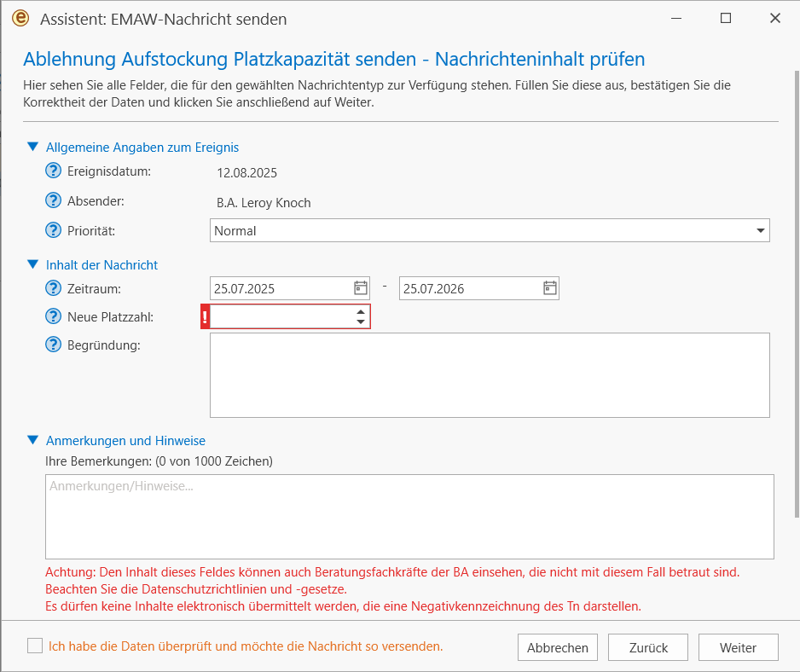The width and height of the screenshot is (800, 672).
Task: Click the red error indicator at Neue Platzzahl
Action: pyautogui.click(x=205, y=317)
